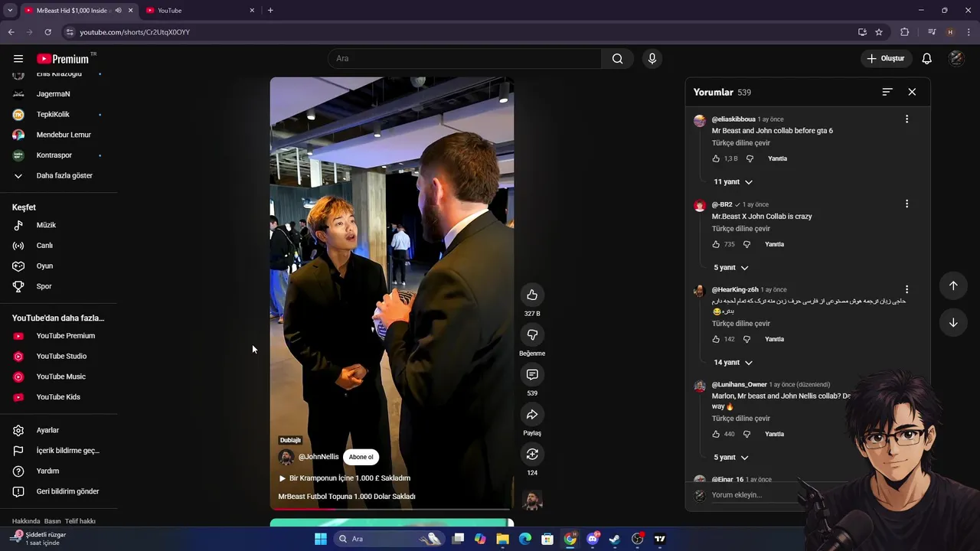Viewport: 980px width, 551px height.
Task: Expand 14 yanıt replies
Action: click(733, 363)
